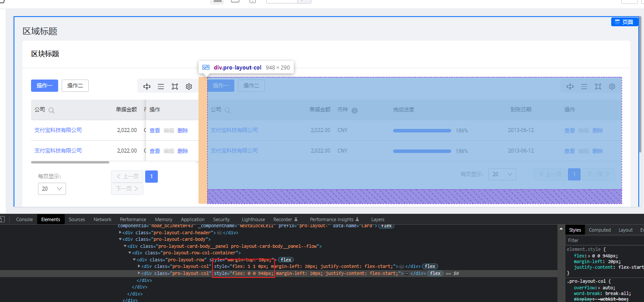644x302 pixels.
Task: Open the page size dropdown in right table
Action: [x=502, y=174]
